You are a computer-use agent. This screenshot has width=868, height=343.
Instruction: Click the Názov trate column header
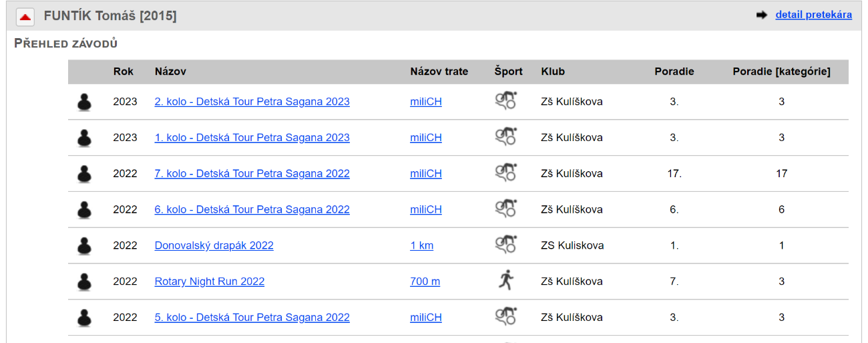point(439,72)
